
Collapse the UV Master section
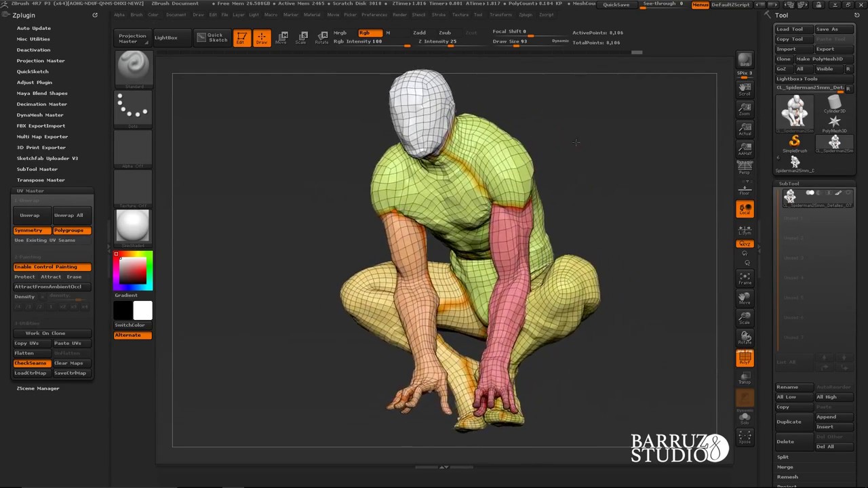point(31,191)
